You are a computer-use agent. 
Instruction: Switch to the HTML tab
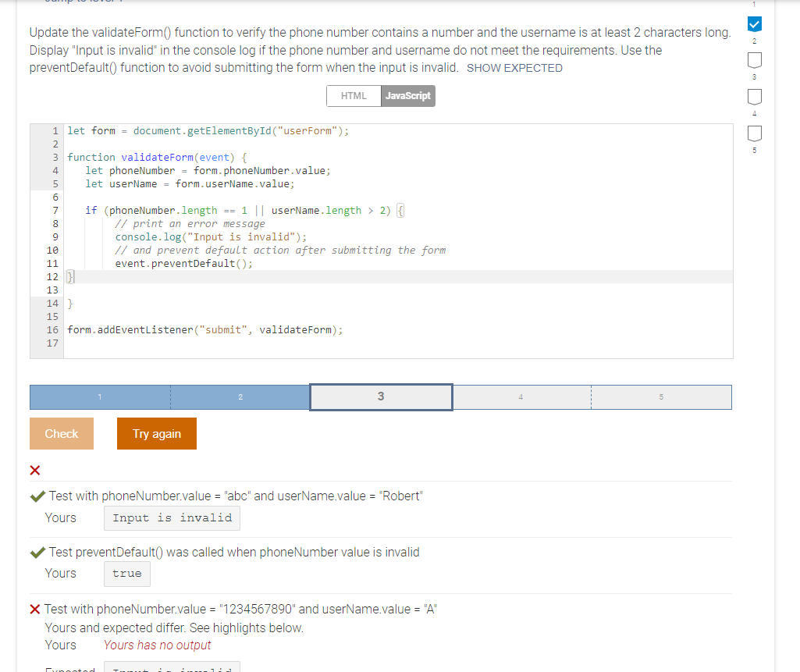354,95
